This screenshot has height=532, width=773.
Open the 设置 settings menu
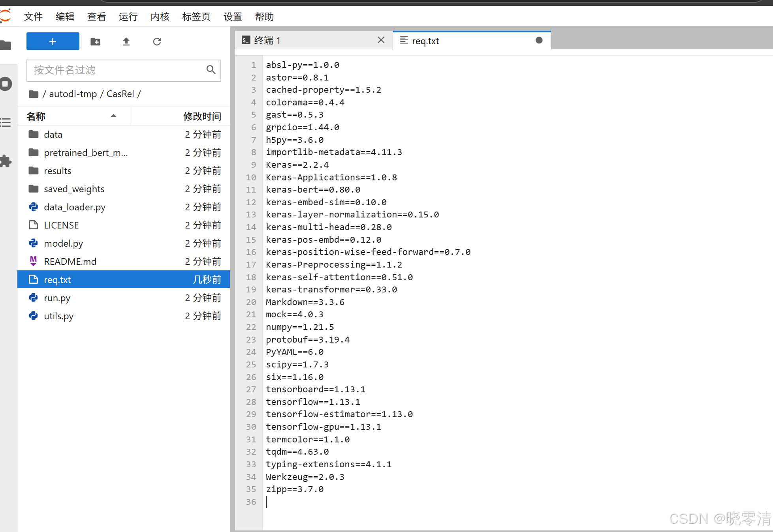pos(233,17)
